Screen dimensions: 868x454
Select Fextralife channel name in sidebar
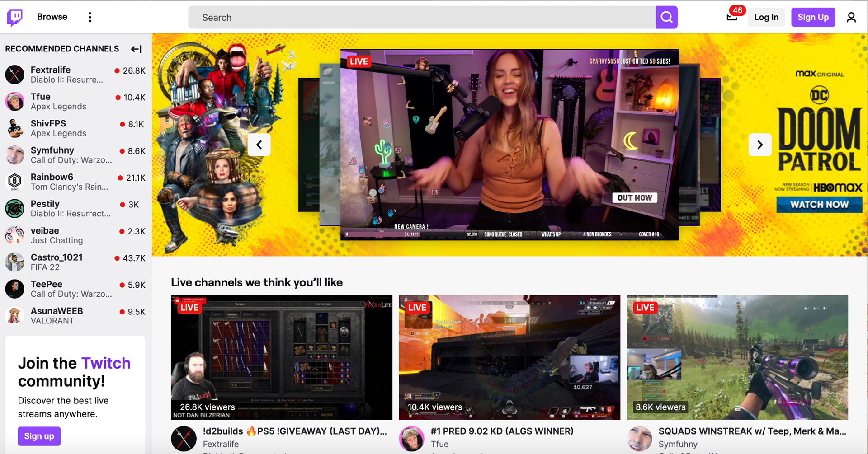pos(51,70)
